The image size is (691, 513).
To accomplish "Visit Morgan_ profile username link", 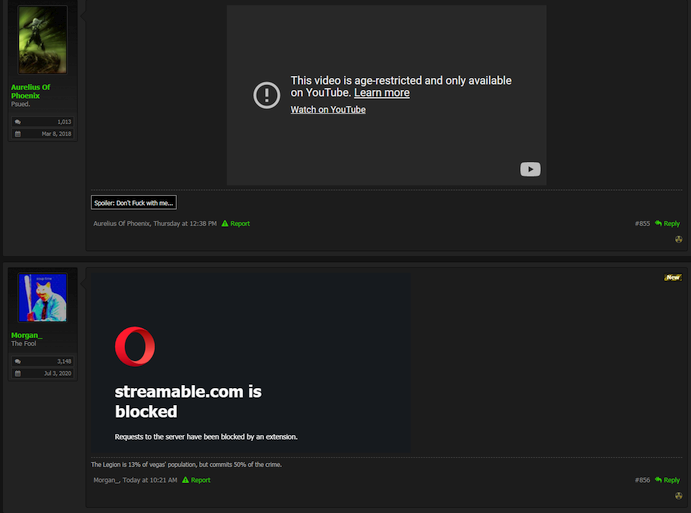I will (x=26, y=335).
